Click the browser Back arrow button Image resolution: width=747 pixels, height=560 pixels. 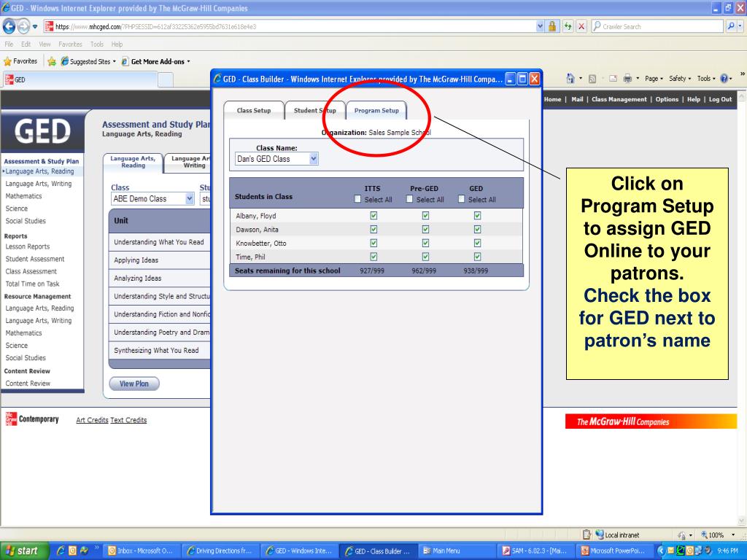click(9, 26)
